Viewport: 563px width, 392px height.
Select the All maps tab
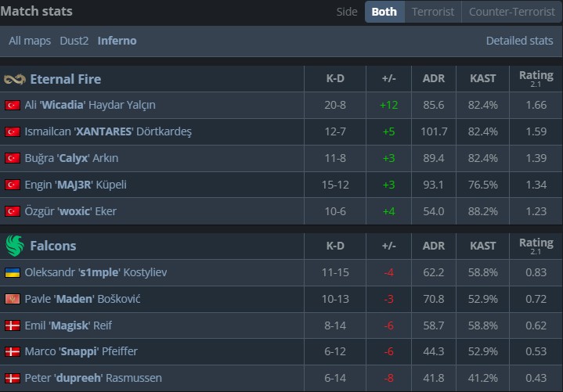click(x=31, y=41)
